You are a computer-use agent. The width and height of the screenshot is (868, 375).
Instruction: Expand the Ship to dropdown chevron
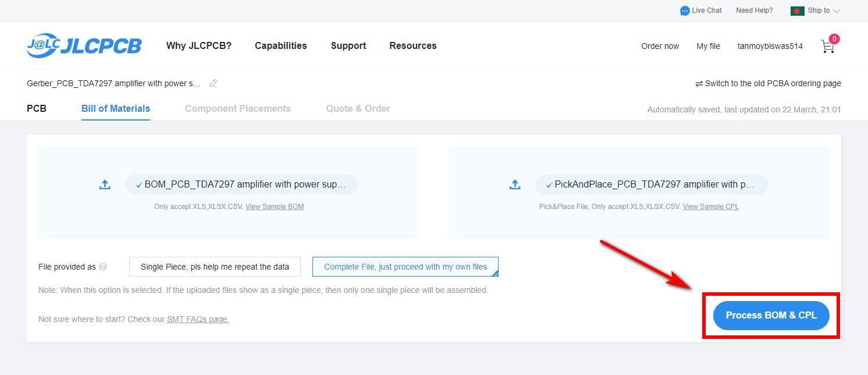coord(837,11)
